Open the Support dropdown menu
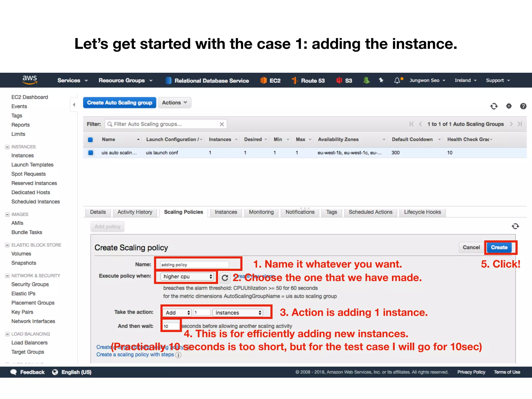532x399 pixels. point(498,80)
